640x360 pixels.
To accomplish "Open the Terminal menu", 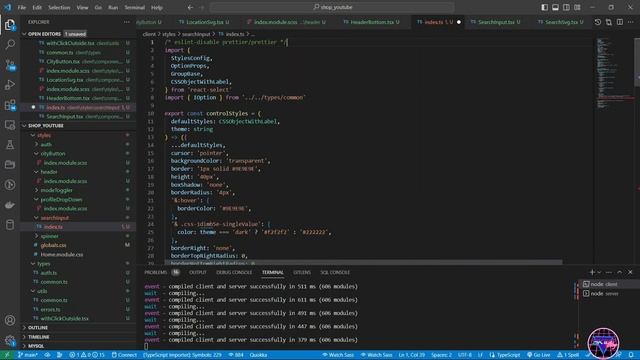I will pos(135,7).
